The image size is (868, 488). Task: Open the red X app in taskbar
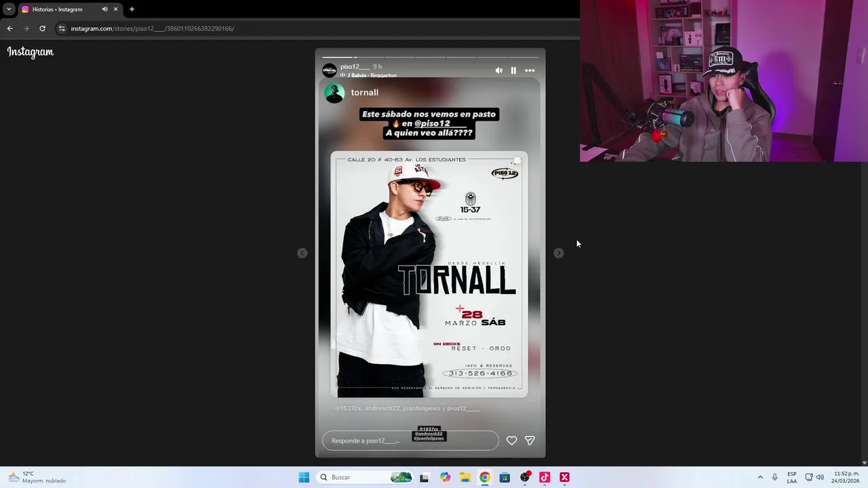(x=564, y=477)
